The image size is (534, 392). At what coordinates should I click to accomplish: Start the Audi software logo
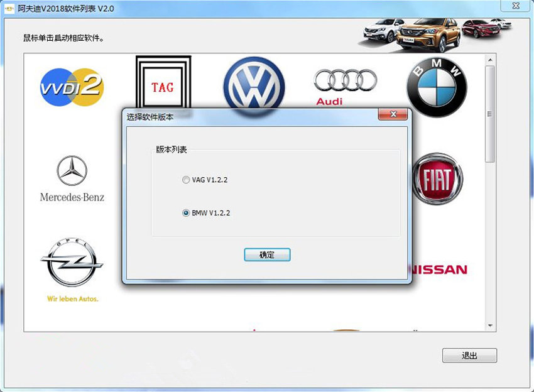pyautogui.click(x=345, y=87)
